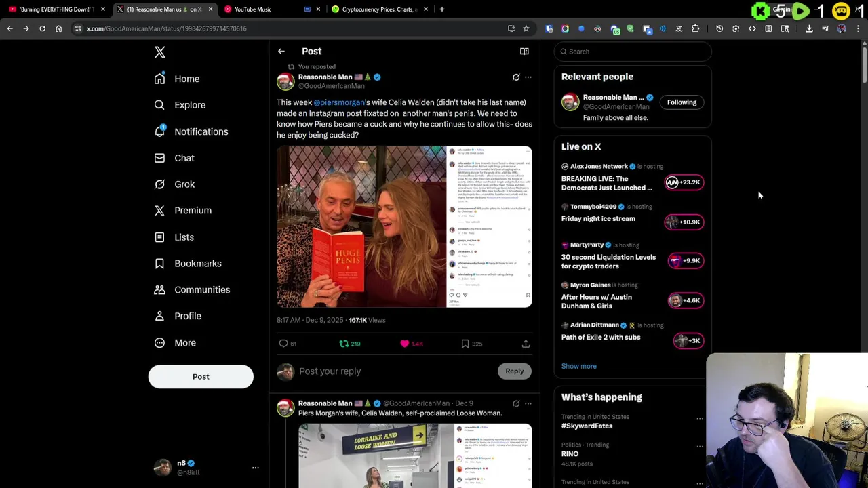This screenshot has height=488, width=868.
Task: Click browser forward arrow
Action: [26, 28]
